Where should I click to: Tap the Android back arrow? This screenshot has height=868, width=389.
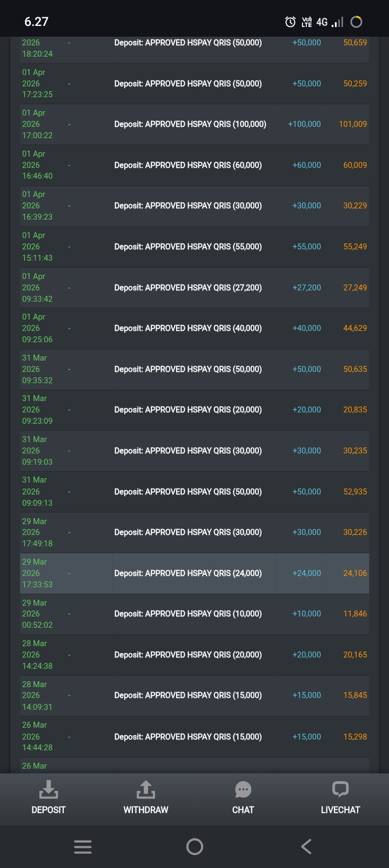[x=306, y=846]
